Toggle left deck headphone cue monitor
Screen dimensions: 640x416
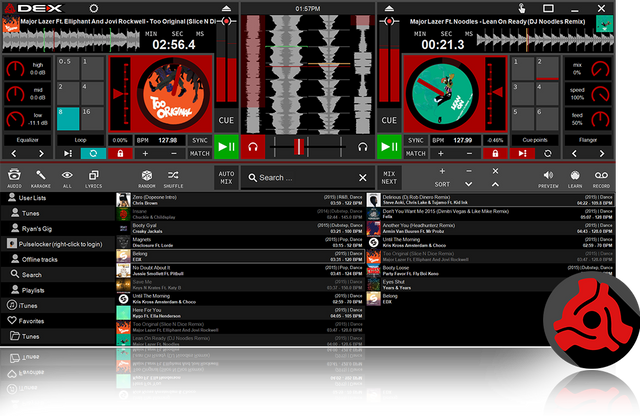click(x=254, y=148)
